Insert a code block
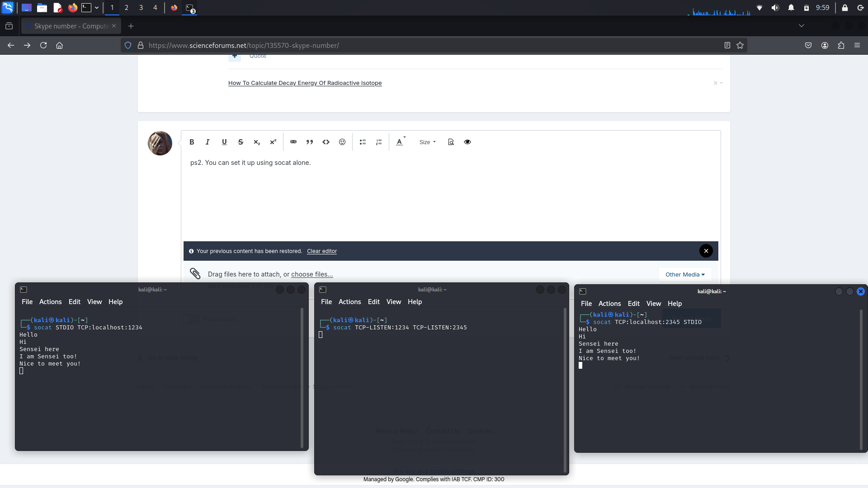 pyautogui.click(x=326, y=142)
